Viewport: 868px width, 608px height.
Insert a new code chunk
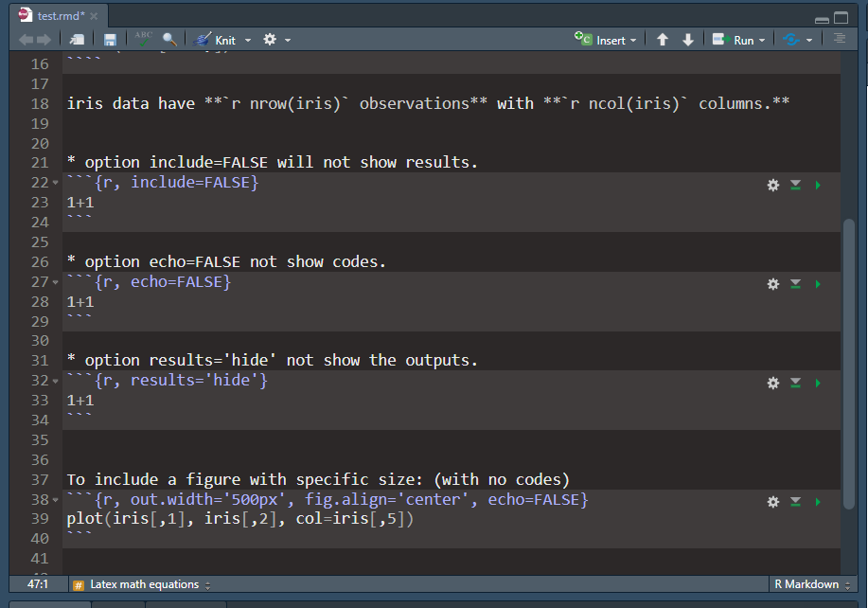(x=605, y=40)
